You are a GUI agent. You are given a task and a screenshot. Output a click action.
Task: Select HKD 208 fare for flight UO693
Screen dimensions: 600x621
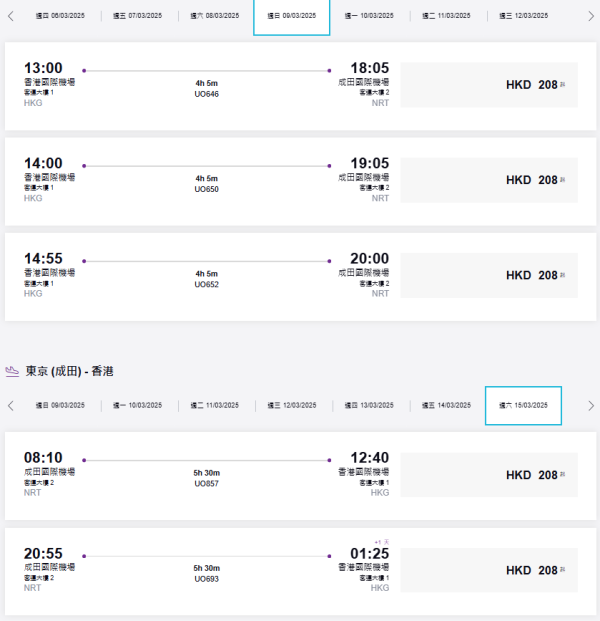click(488, 570)
